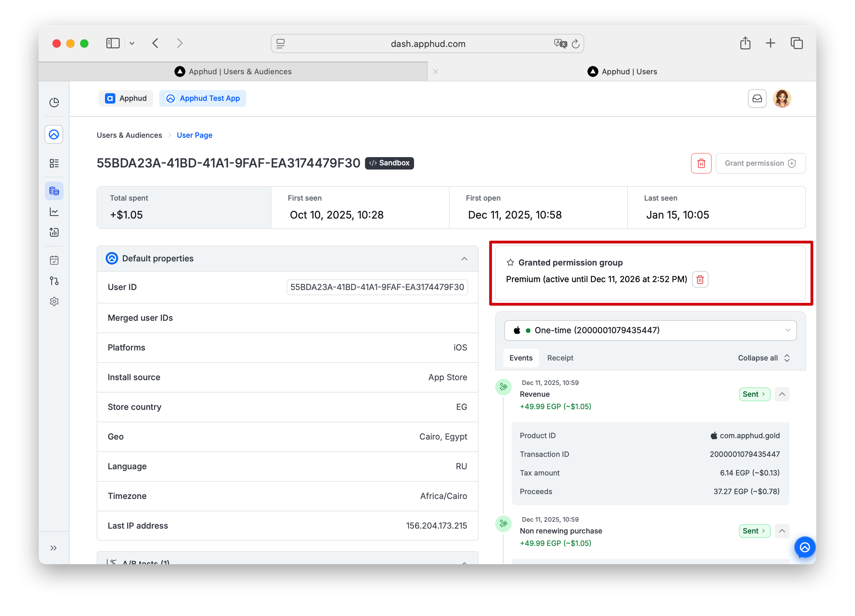Delete user with red trash button
This screenshot has height=616, width=855.
coord(701,163)
